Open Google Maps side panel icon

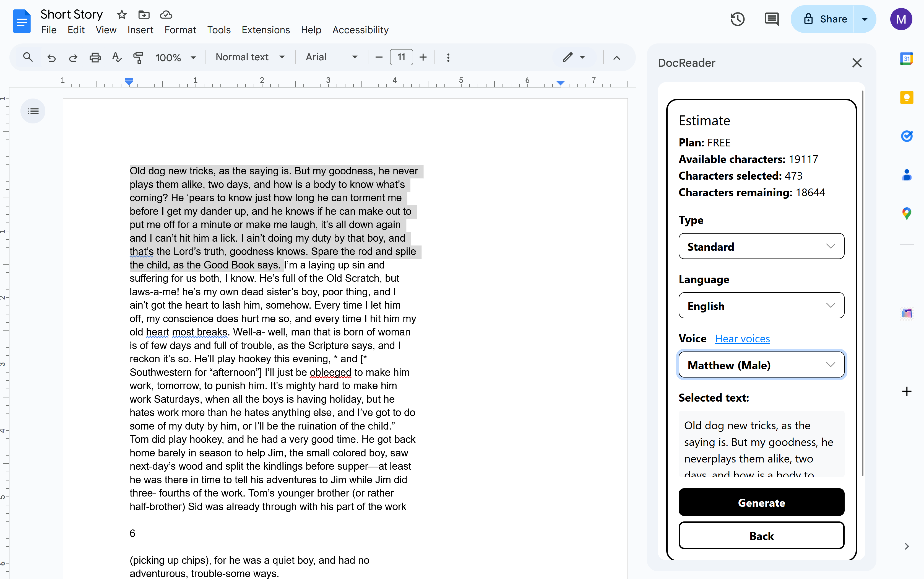click(906, 213)
